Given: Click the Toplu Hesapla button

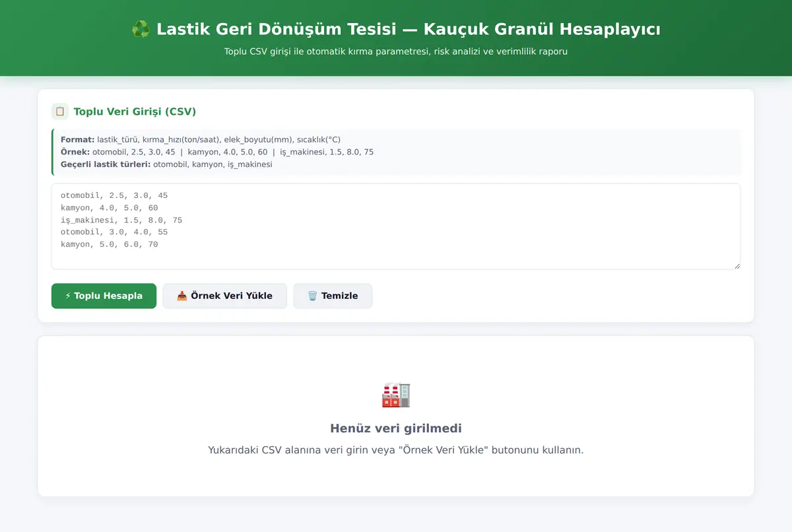Looking at the screenshot, I should [104, 296].
